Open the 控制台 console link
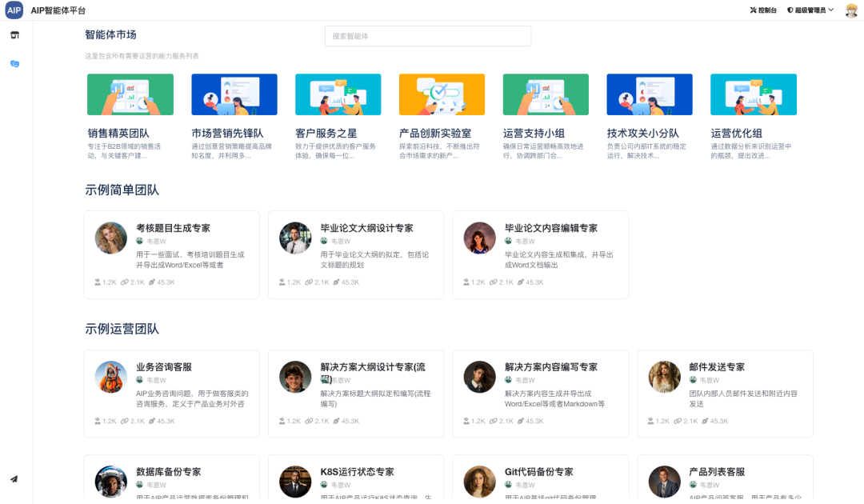 [x=763, y=10]
